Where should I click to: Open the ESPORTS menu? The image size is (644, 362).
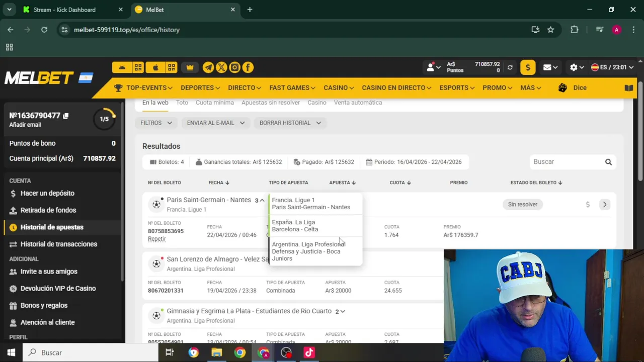point(457,87)
